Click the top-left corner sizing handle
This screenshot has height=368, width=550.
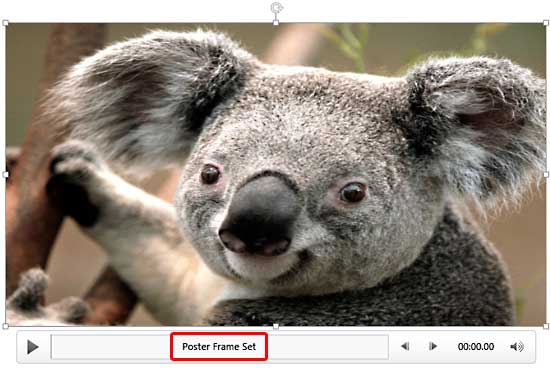[x=5, y=23]
